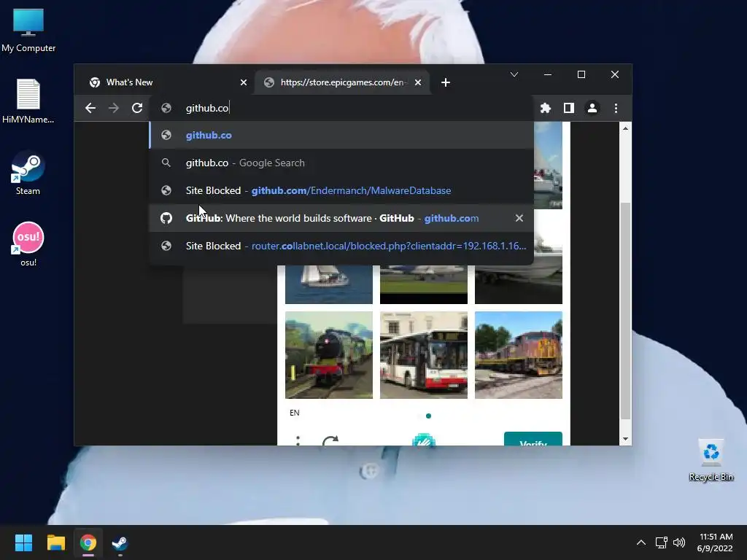Click the page scrollbar down arrow
The width and height of the screenshot is (747, 560).
625,439
